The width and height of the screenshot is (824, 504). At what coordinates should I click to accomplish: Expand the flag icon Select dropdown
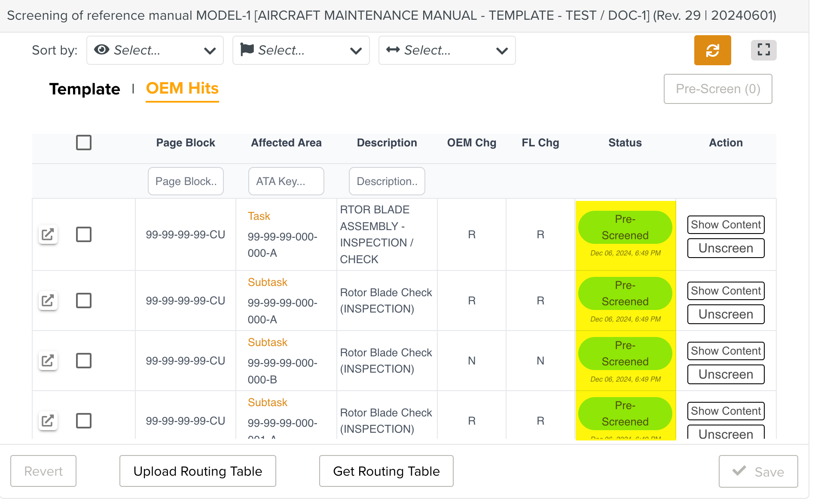pos(301,50)
